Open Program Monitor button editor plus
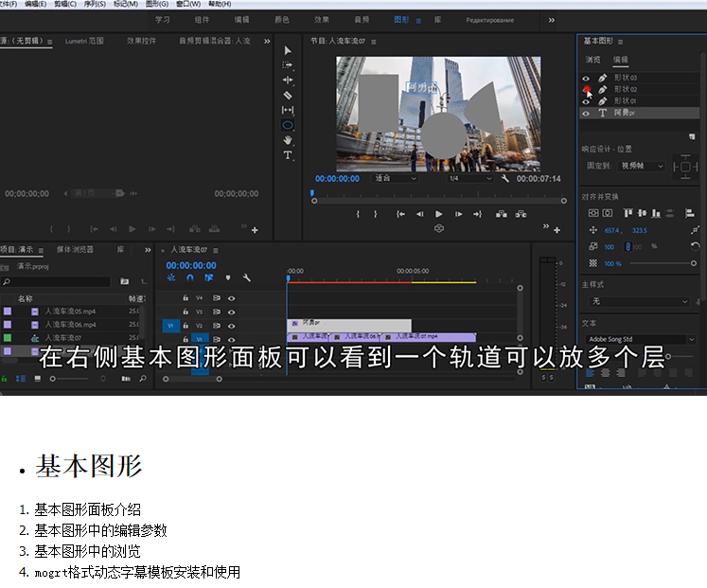The image size is (707, 588). click(x=557, y=230)
